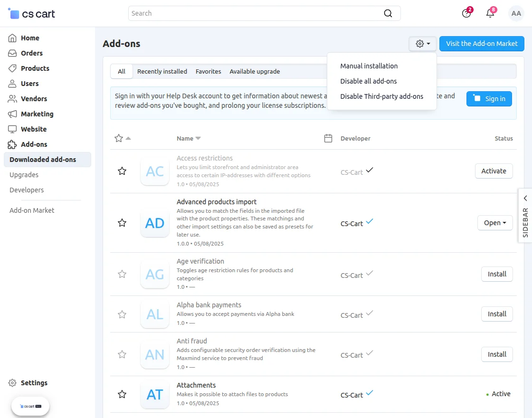Open the notifications bell icon
Screen dimensions: 532x418
490,13
